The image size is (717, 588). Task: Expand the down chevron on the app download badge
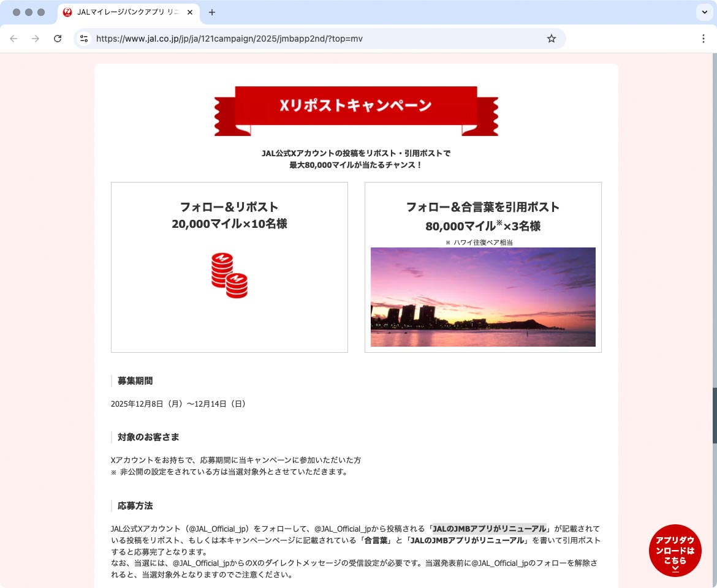coord(675,568)
